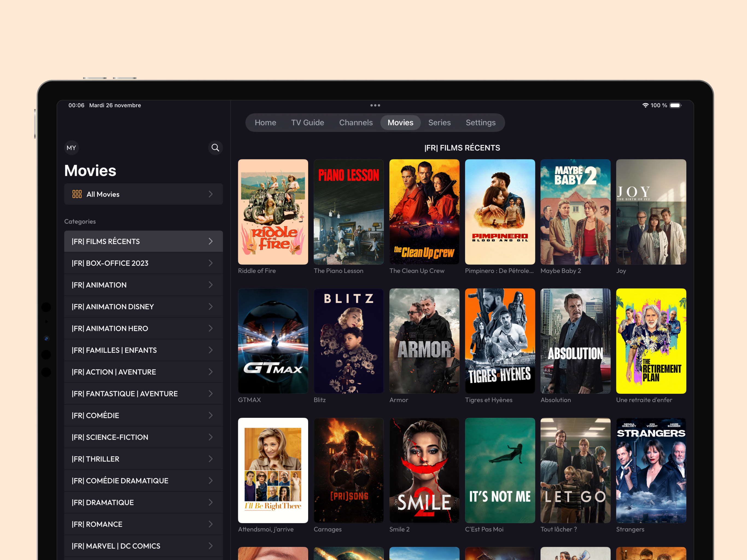The image size is (747, 560).
Task: Tap the Wi-Fi status icon
Action: click(645, 105)
